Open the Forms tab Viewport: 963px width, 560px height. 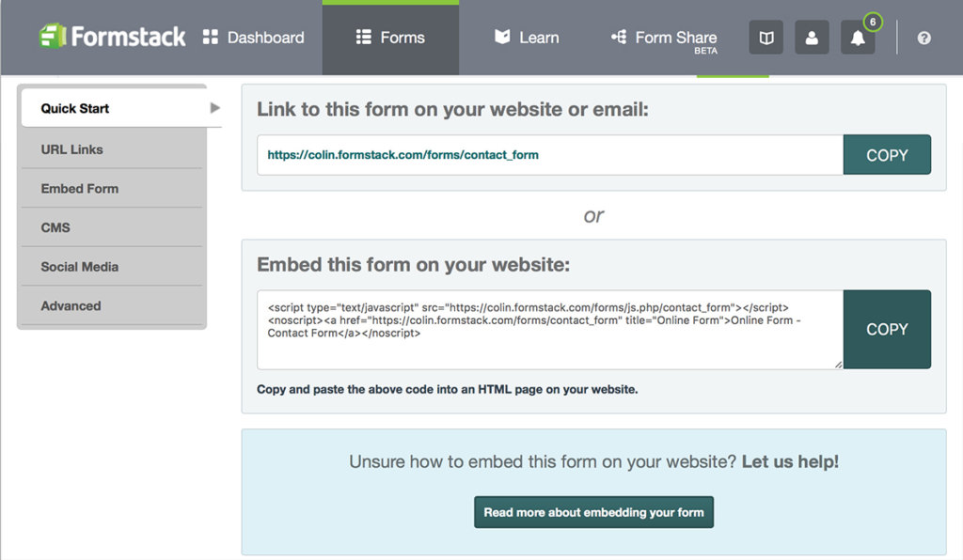[x=390, y=38]
